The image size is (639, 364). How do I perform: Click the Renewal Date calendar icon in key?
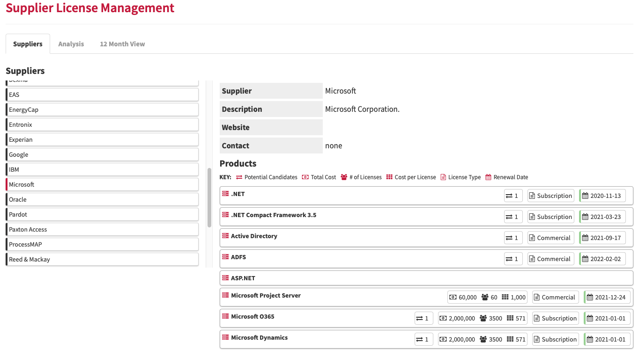coord(488,177)
